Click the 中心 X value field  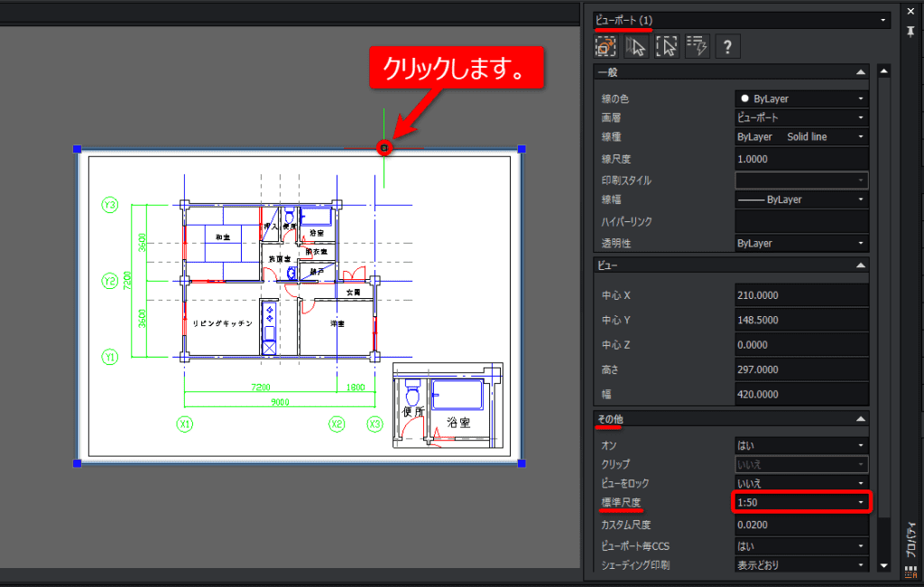[801, 295]
